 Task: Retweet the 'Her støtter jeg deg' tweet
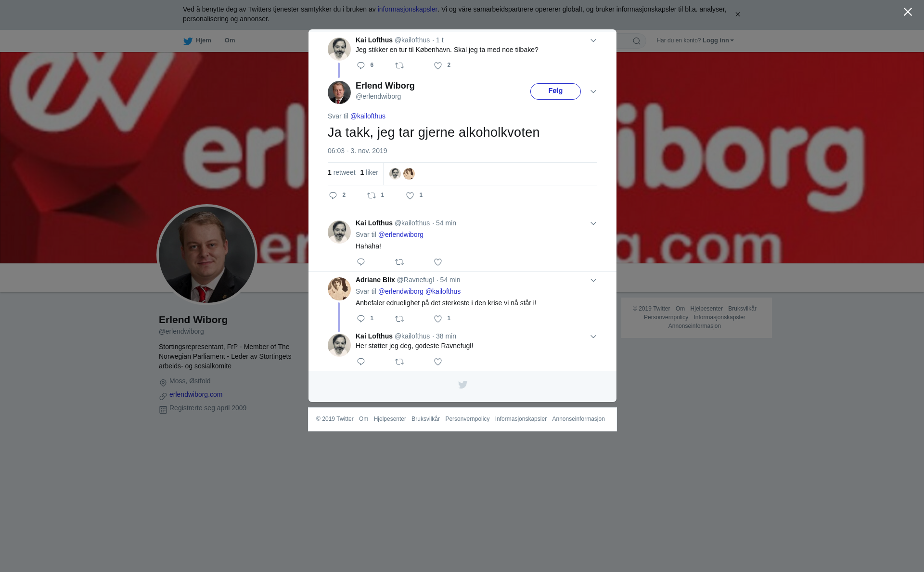[399, 362]
